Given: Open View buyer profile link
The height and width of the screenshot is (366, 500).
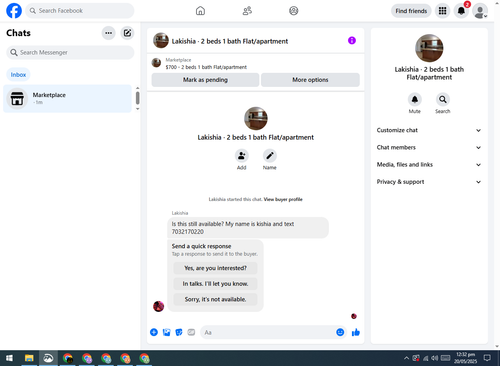Looking at the screenshot, I should pos(283,199).
